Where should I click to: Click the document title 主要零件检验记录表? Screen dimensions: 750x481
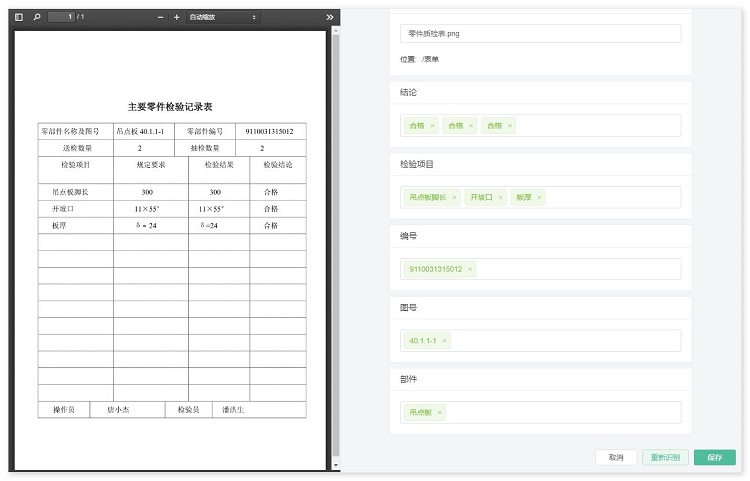coord(170,107)
